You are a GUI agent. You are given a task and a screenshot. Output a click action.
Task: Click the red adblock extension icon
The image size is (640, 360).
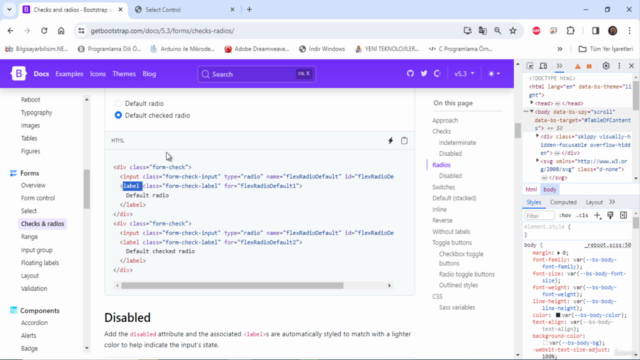pyautogui.click(x=536, y=31)
